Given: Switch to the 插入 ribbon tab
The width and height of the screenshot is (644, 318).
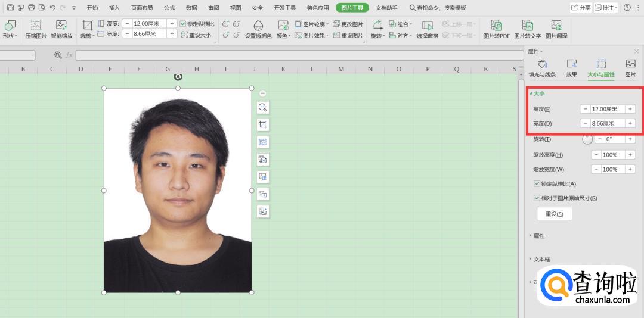Looking at the screenshot, I should (x=114, y=8).
